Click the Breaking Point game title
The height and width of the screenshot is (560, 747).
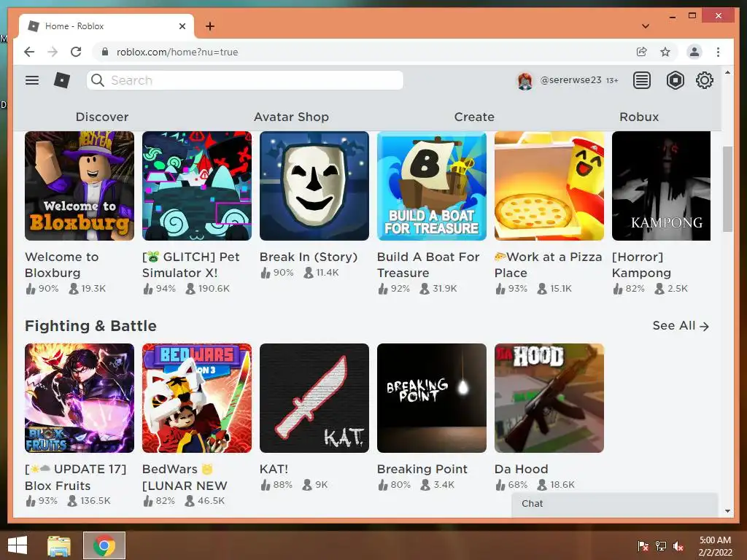tap(422, 469)
